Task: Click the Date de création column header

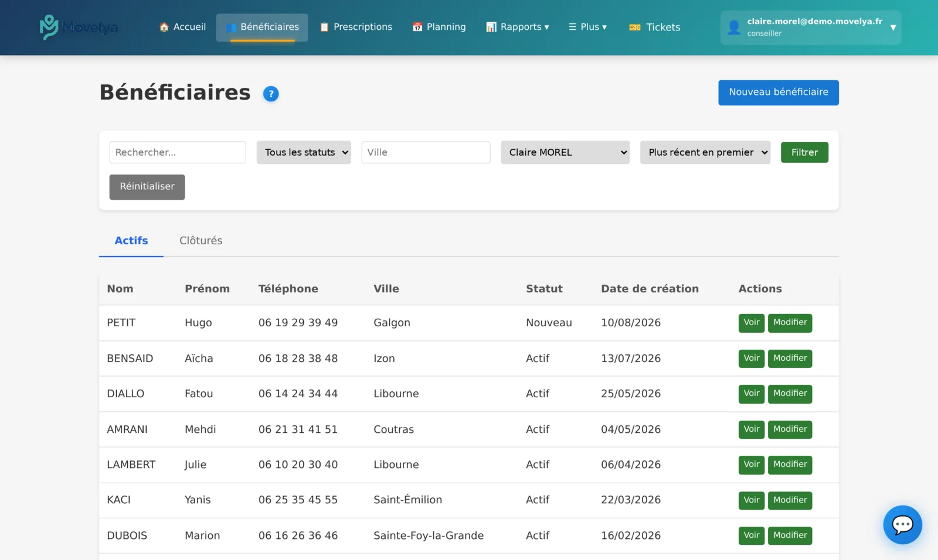Action: pos(650,289)
